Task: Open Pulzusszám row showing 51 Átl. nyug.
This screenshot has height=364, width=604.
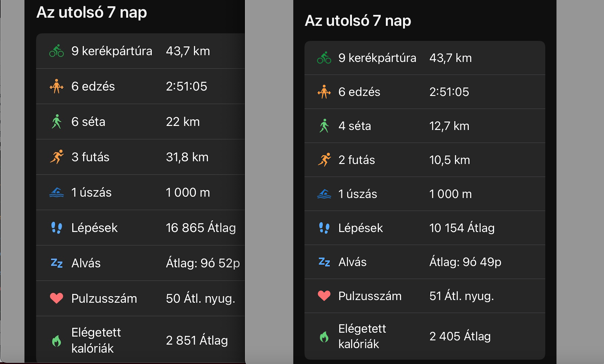Action: [424, 296]
